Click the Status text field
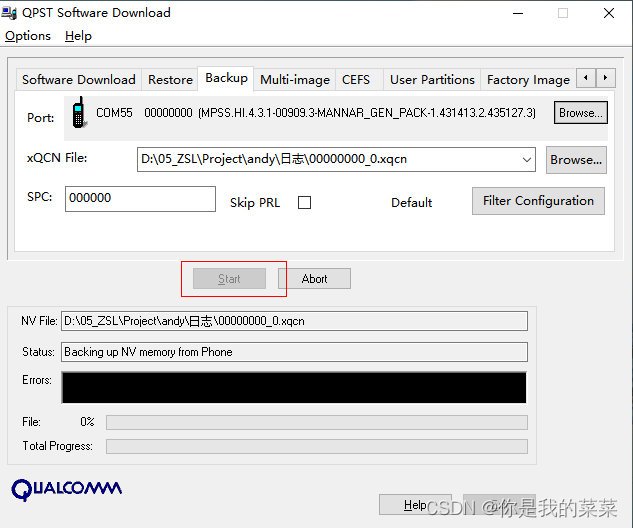 coord(294,352)
